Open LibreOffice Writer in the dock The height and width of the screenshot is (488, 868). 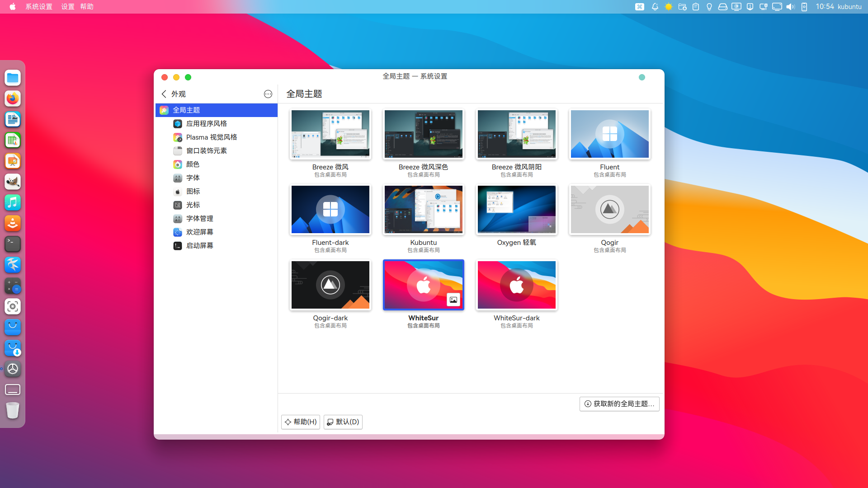point(13,119)
